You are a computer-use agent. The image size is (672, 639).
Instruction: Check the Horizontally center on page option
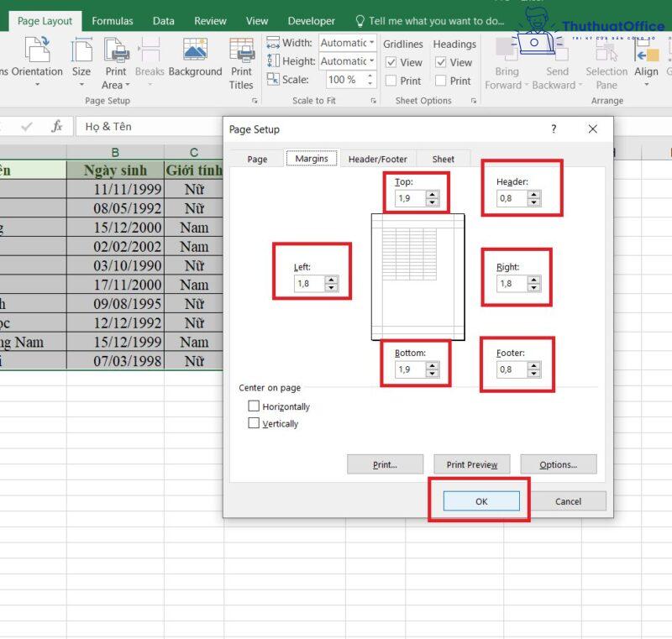tap(255, 406)
